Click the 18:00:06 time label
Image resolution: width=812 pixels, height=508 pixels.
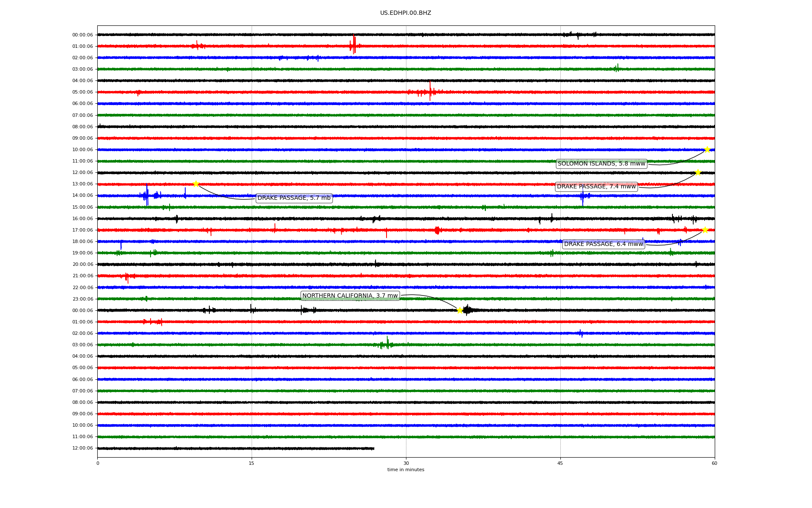point(82,242)
